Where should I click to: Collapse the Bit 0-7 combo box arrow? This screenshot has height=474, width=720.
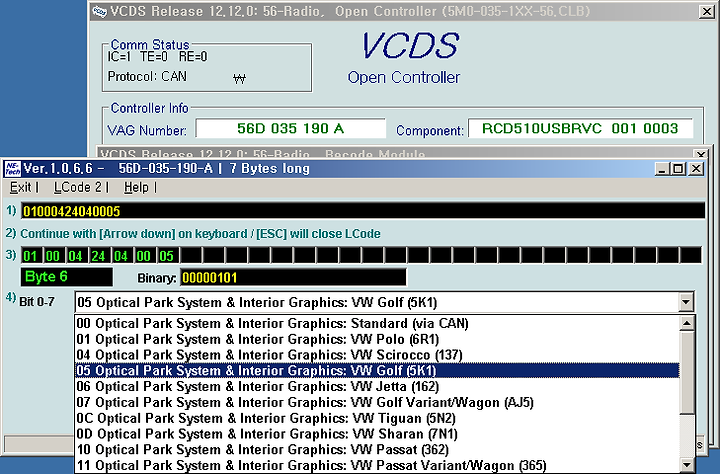(x=686, y=303)
